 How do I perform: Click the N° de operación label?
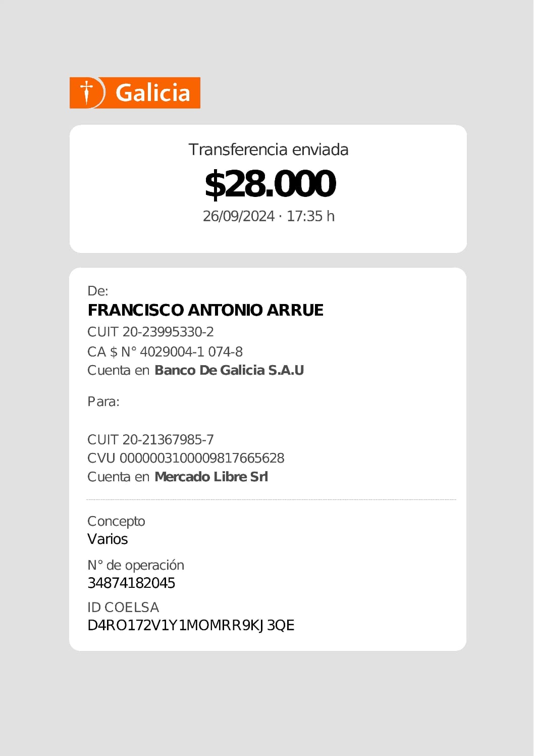click(x=135, y=565)
